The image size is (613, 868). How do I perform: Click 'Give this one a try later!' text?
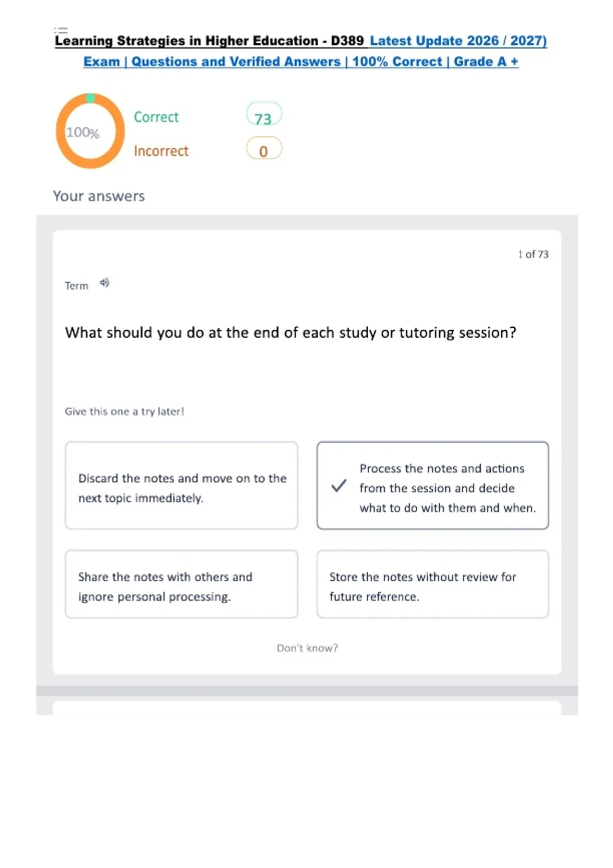[124, 412]
